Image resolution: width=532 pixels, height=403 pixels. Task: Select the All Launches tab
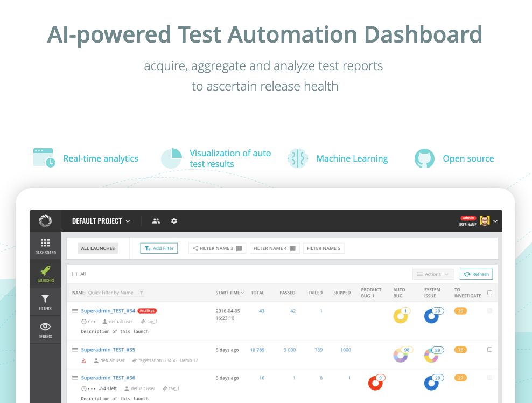click(x=97, y=248)
